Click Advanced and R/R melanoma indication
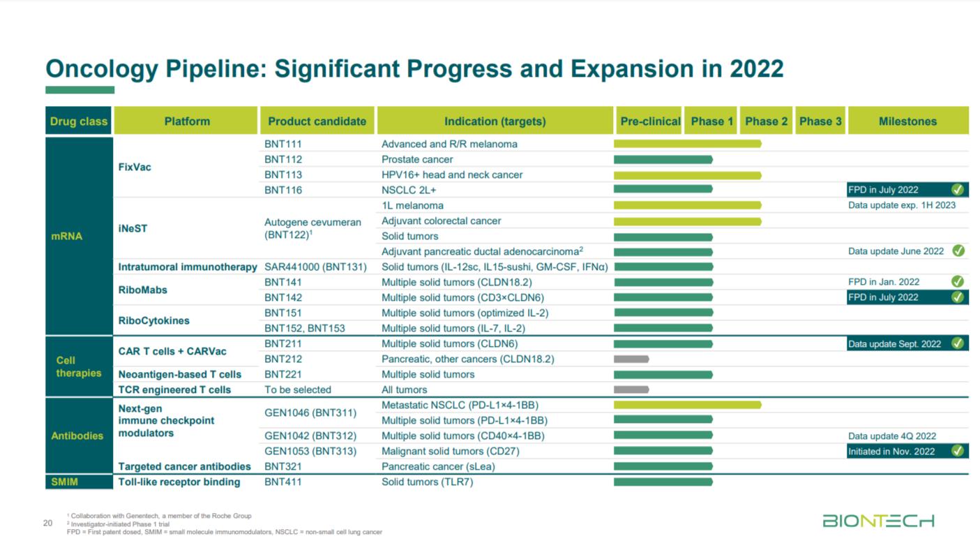The image size is (980, 550). point(449,144)
